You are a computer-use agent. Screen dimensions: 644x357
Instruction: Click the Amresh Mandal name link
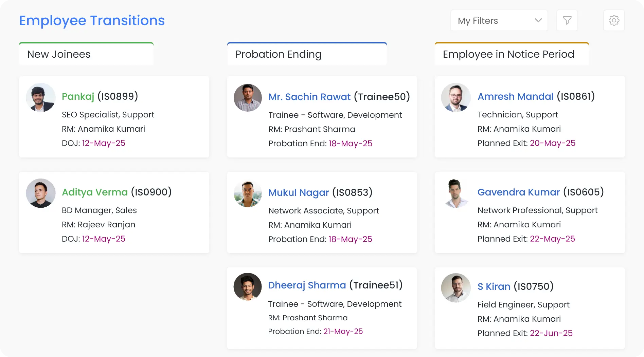pos(515,96)
